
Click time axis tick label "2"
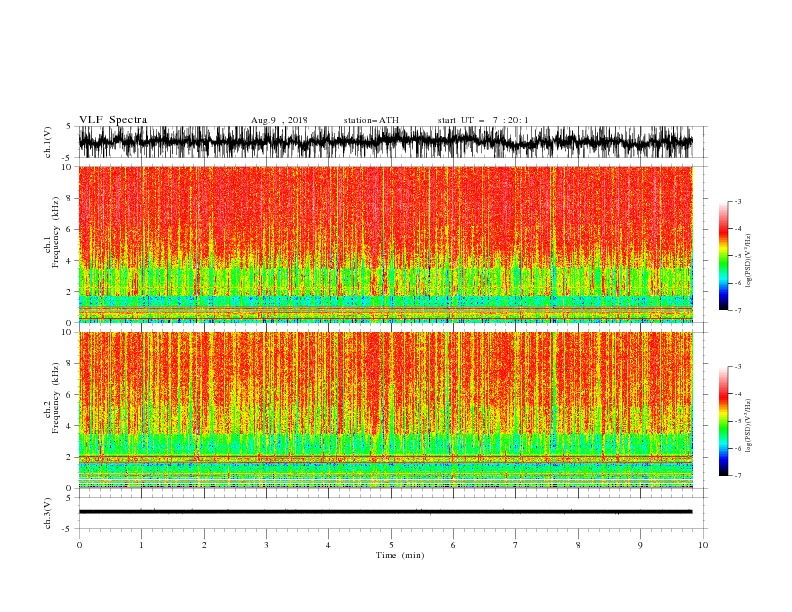[x=204, y=545]
